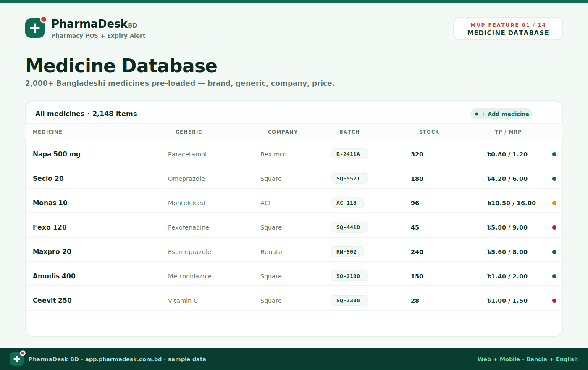Click company name Renata
Screen dimensions: 588x370
[x=271, y=252]
